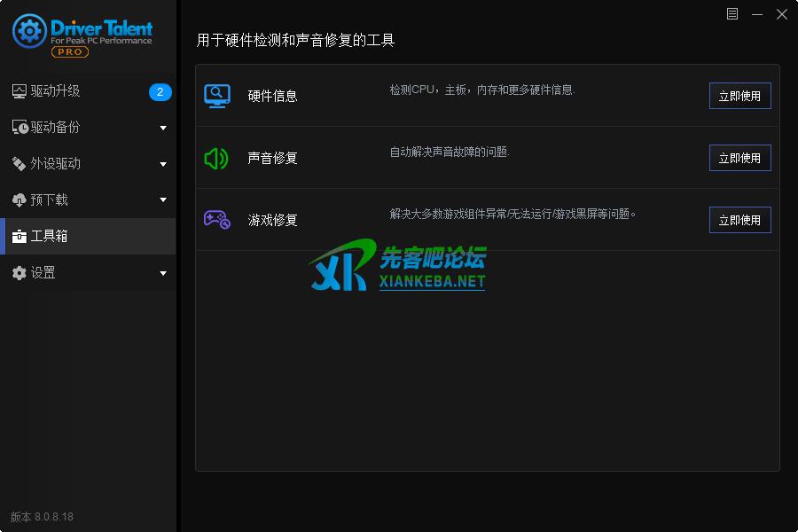Click the 驱动升级 monitor icon in sidebar

(x=20, y=91)
